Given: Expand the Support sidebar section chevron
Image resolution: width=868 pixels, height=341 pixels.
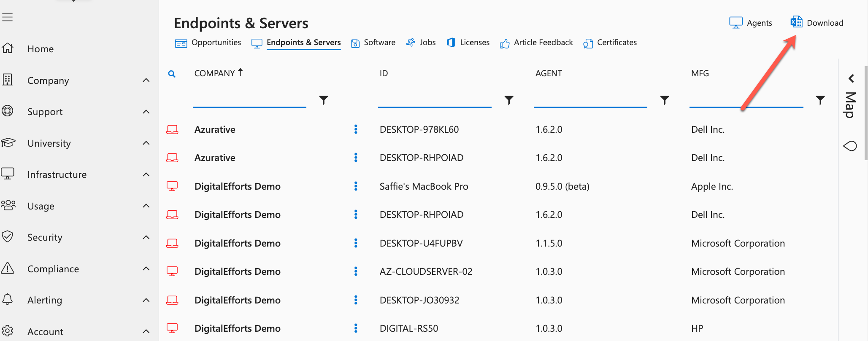Looking at the screenshot, I should coord(146,112).
